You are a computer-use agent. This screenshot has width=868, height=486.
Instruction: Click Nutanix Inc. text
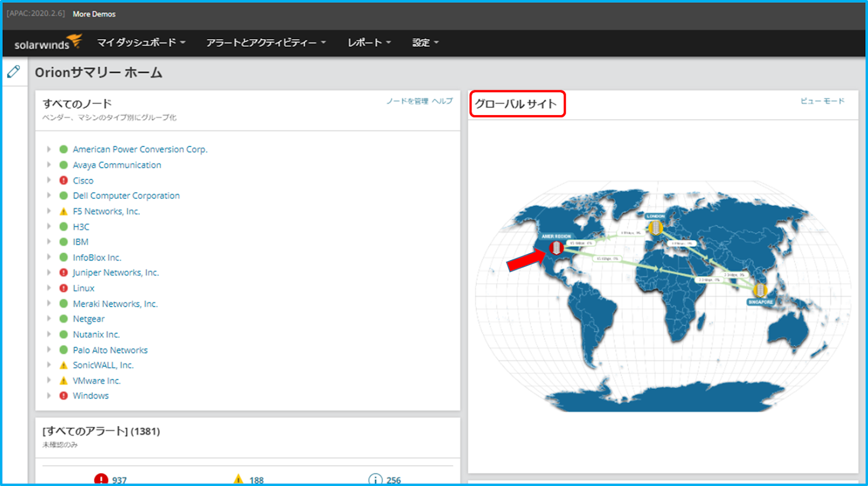[x=96, y=334]
